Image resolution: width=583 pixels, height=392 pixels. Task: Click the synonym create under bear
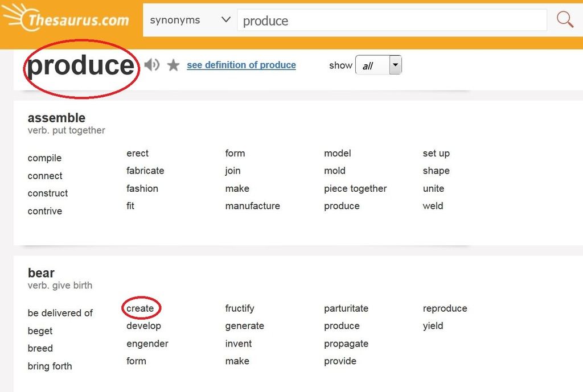(x=141, y=308)
